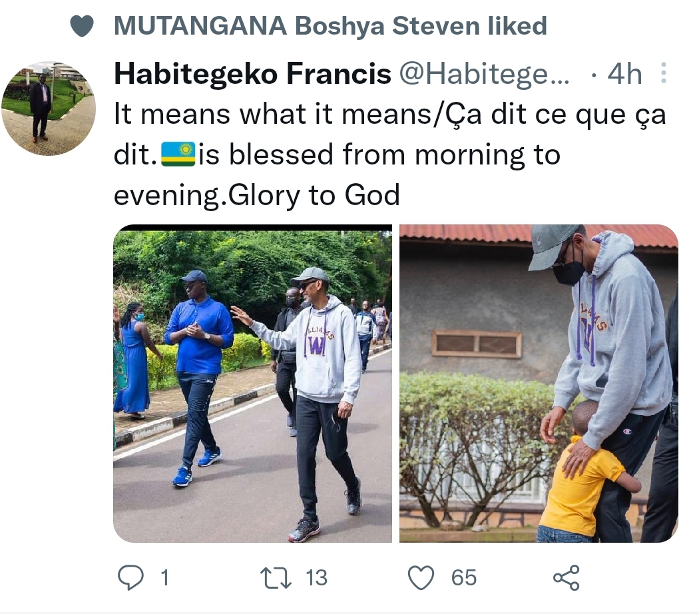Click 'MUTANGANA Boshya Steven liked' label
The width and height of the screenshot is (699, 616).
click(x=330, y=26)
